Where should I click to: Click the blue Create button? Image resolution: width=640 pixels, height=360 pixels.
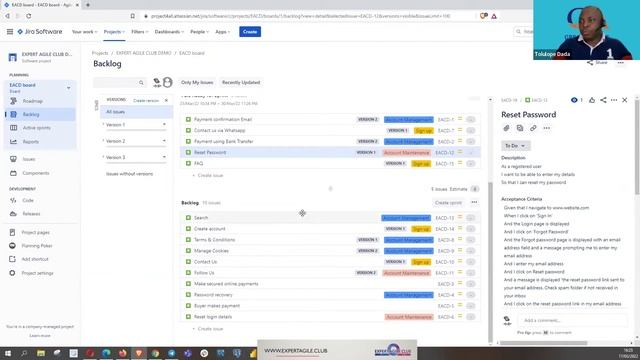coord(250,32)
